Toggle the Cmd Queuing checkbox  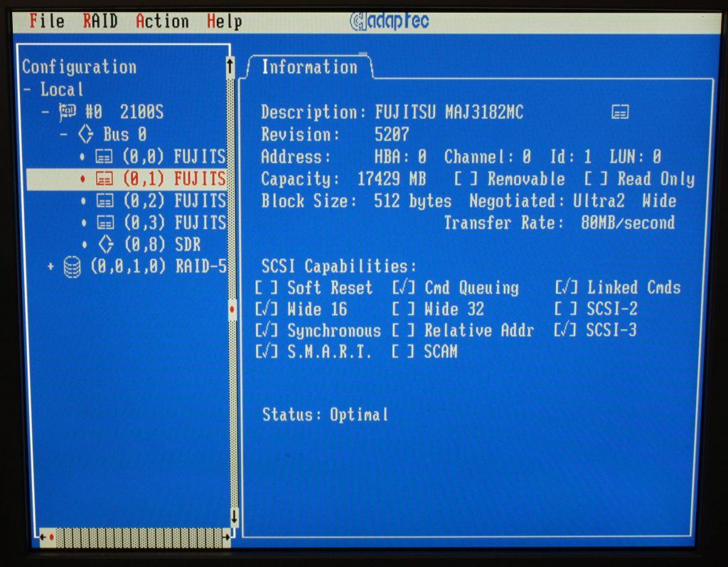[x=404, y=287]
